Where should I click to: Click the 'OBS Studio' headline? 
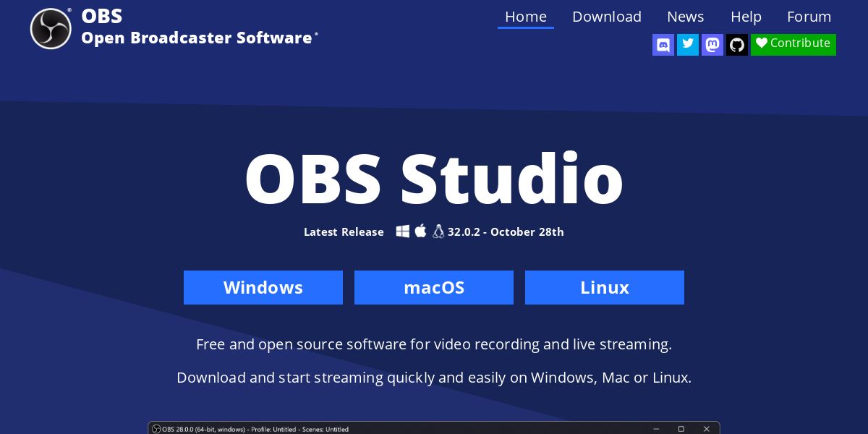click(434, 179)
